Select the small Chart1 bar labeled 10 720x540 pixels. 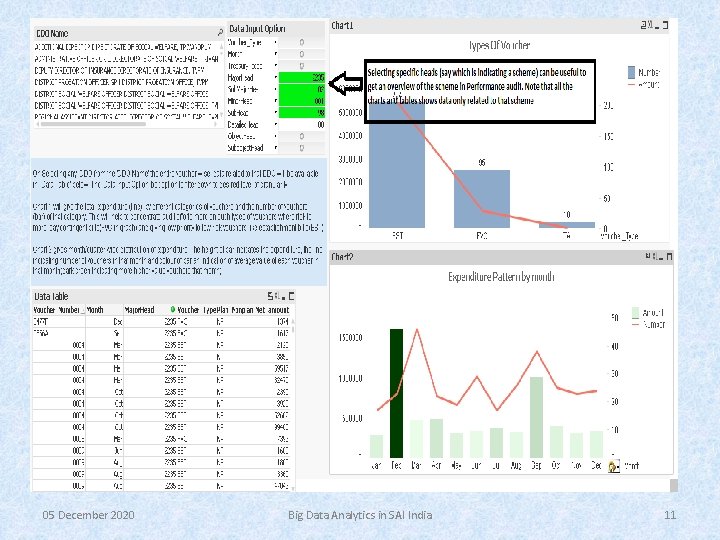pyautogui.click(x=567, y=225)
